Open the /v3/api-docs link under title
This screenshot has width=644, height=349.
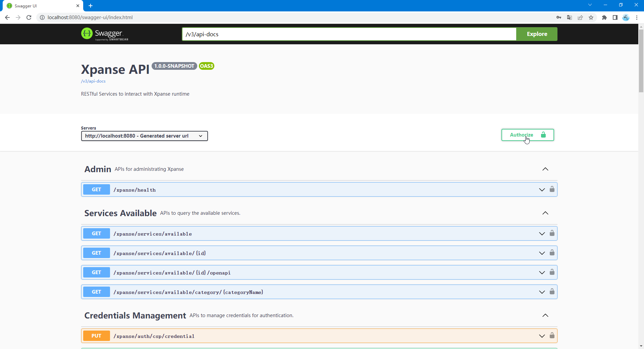tap(93, 81)
